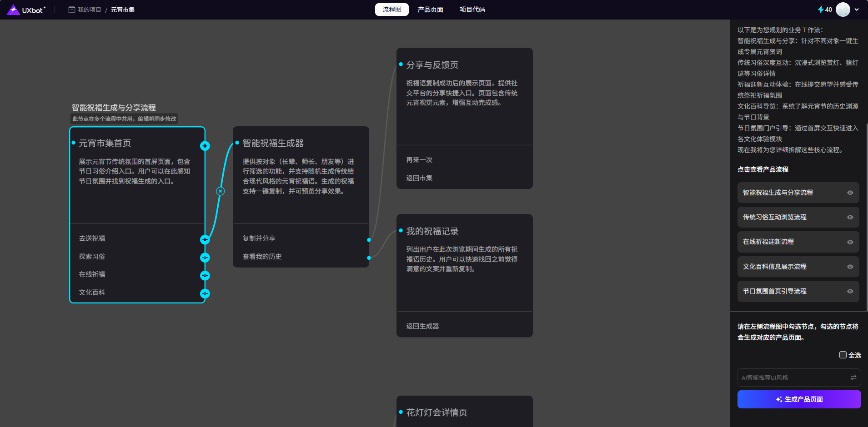Screen dimensions: 868x427
Task: Click the lightning credits icon showing 40
Action: 821,10
